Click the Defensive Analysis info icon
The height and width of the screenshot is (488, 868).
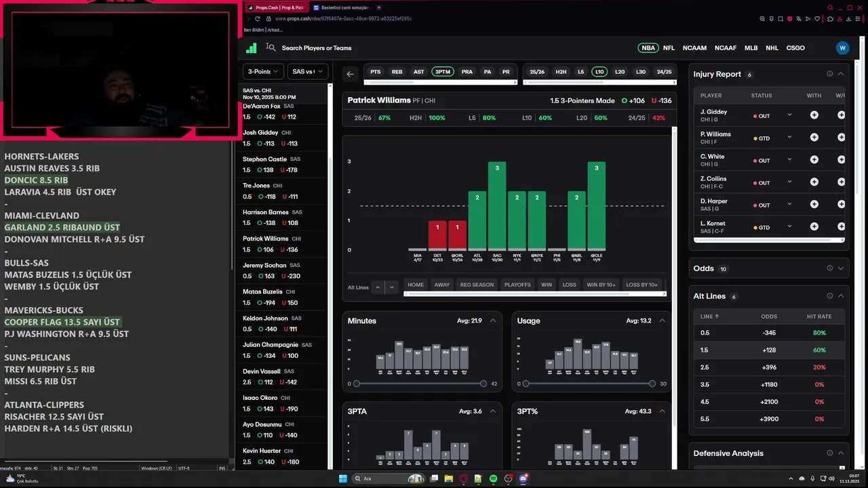(829, 453)
